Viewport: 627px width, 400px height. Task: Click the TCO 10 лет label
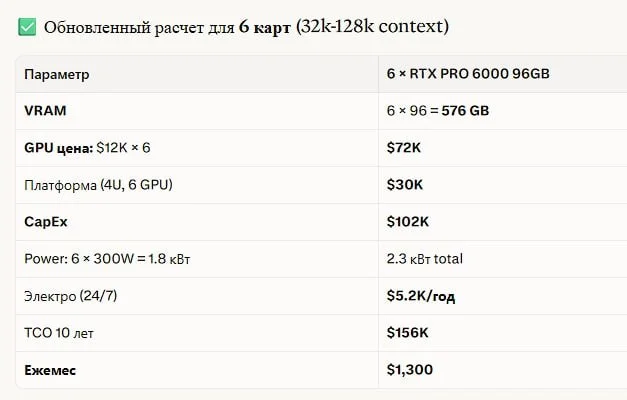(x=59, y=333)
